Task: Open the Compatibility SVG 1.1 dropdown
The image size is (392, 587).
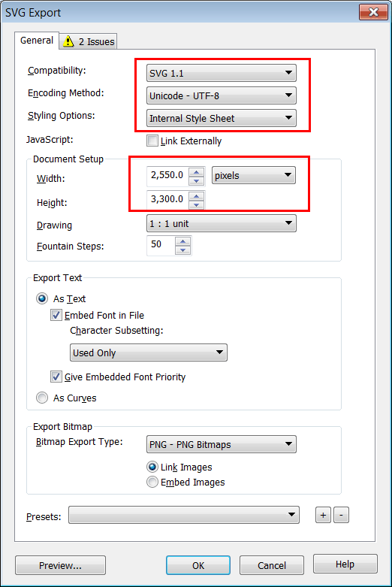Action: (x=221, y=73)
